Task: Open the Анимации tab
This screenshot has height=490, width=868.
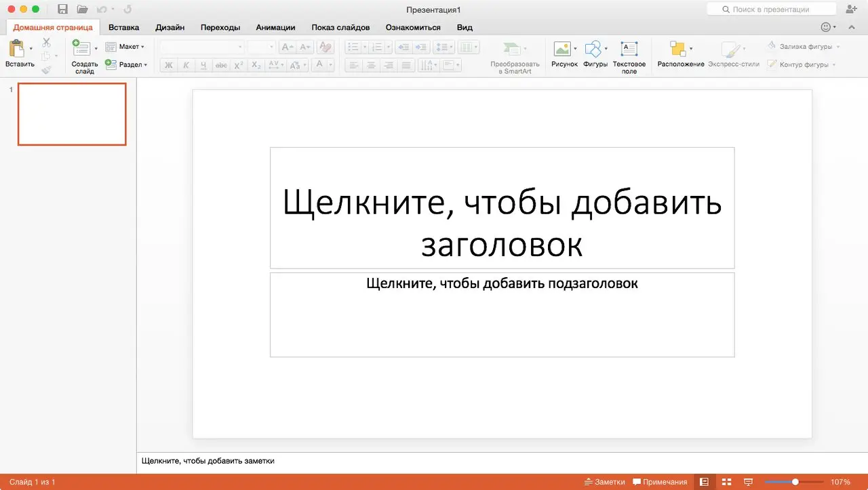Action: click(275, 28)
